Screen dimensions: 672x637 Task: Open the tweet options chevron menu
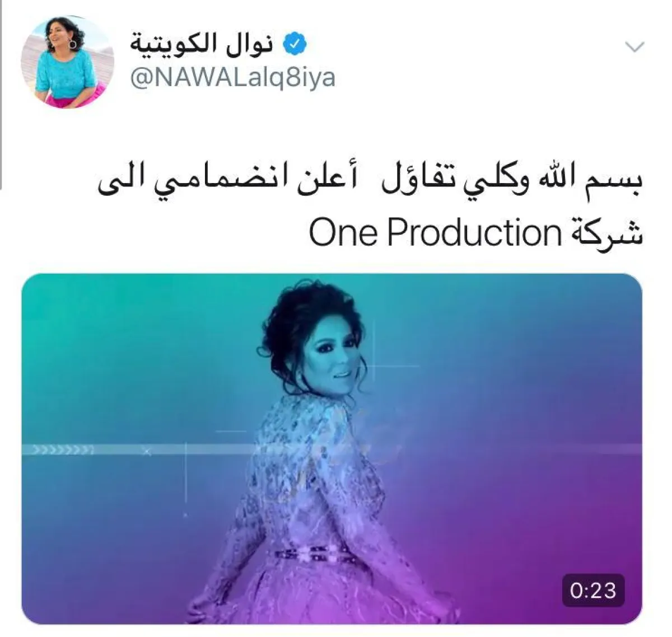(634, 47)
